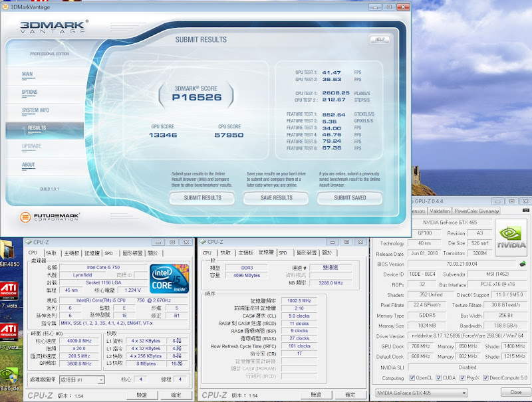Click the 3DMark Vantage logo
Viewport: 532px width, 402px height.
tap(54, 27)
